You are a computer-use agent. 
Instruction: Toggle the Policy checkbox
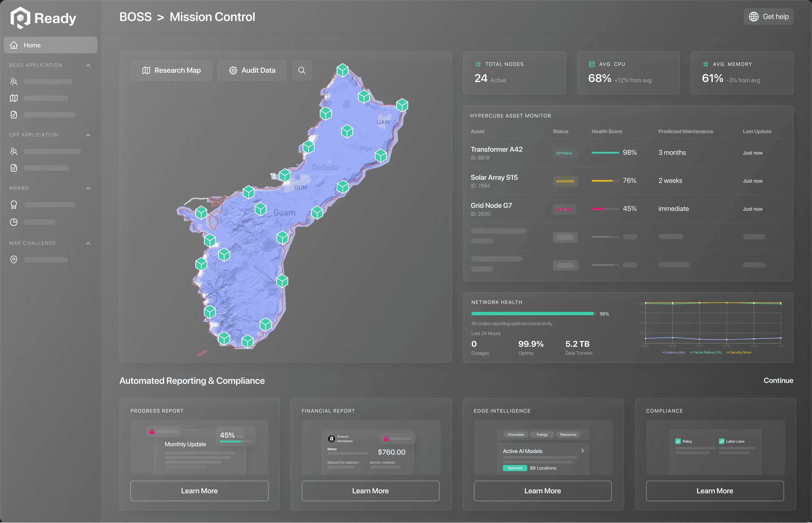pyautogui.click(x=678, y=441)
